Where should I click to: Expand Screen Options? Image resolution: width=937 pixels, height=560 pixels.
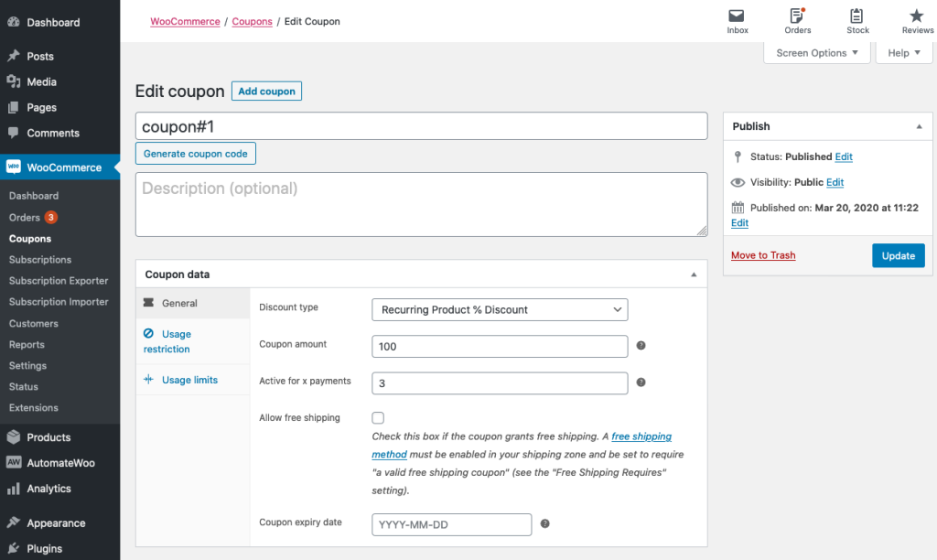click(x=817, y=53)
